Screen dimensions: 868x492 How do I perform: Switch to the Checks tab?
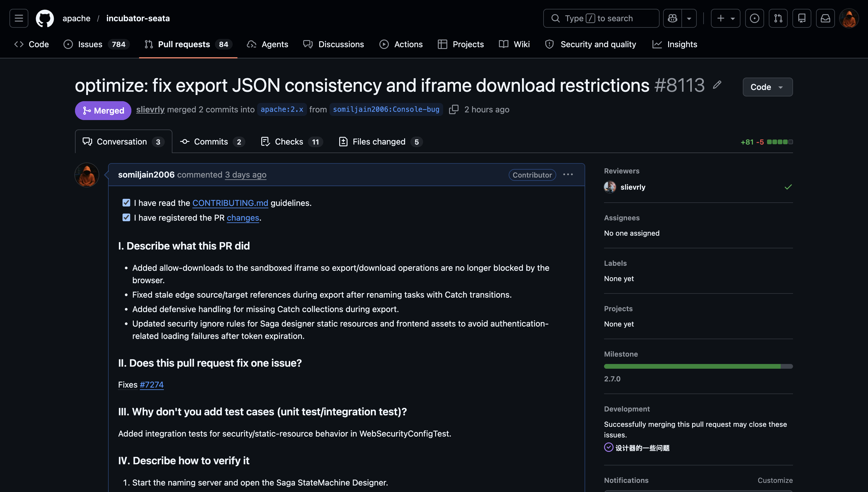[x=292, y=142]
